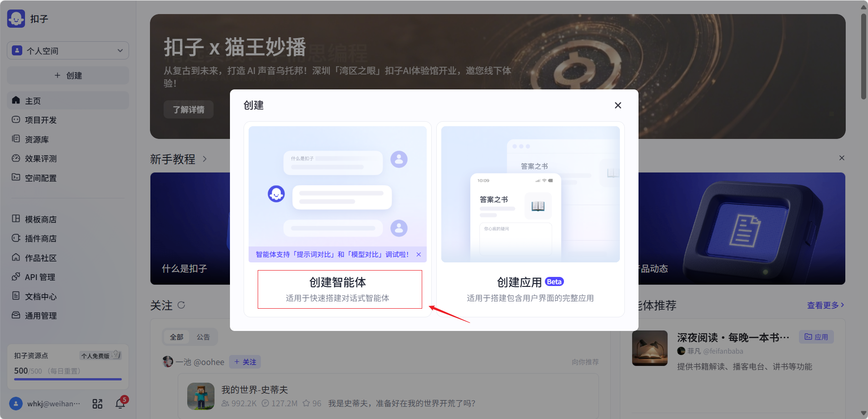Viewport: 868px width, 419px height.
Task: Open 效果评测 from sidebar
Action: click(40, 158)
